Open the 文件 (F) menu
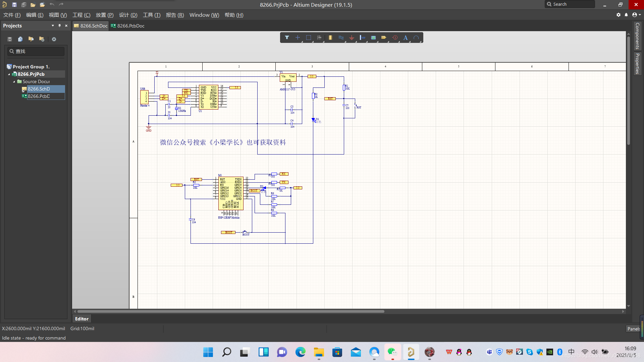Viewport: 644px width, 362px height. [x=12, y=15]
